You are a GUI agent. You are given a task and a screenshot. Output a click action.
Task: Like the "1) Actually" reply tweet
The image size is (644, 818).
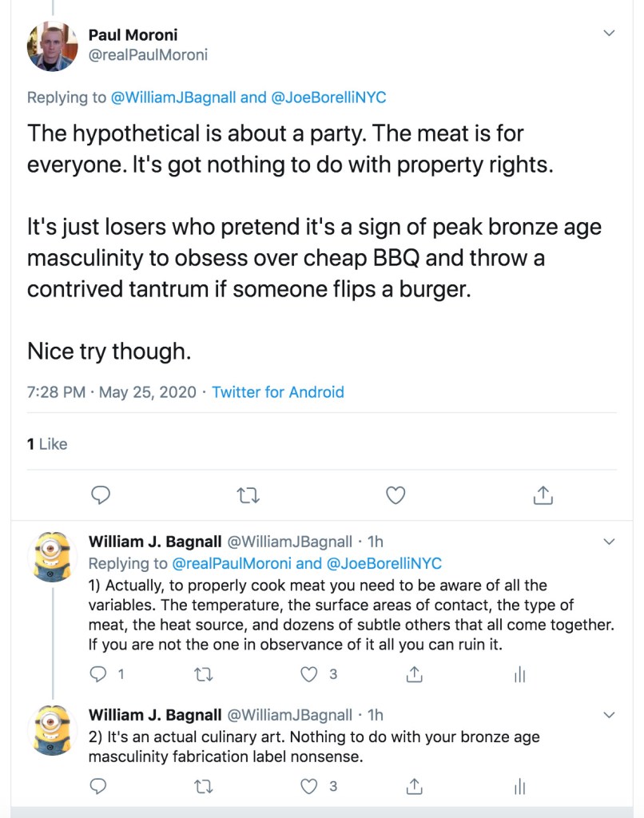click(x=309, y=675)
